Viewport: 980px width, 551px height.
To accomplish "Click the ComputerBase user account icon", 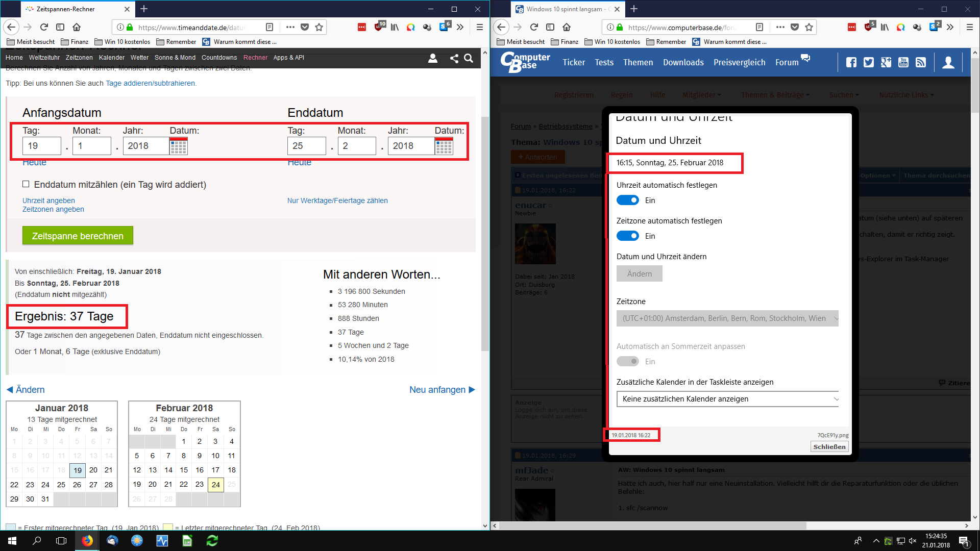I will (948, 62).
